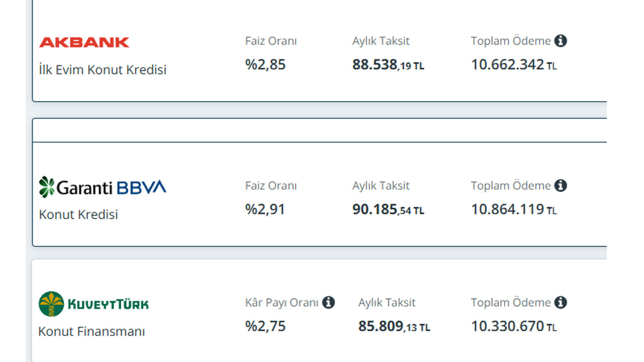Image resolution: width=644 pixels, height=362 pixels.
Task: Click the Garanti BBVA logo
Action: coord(102,187)
